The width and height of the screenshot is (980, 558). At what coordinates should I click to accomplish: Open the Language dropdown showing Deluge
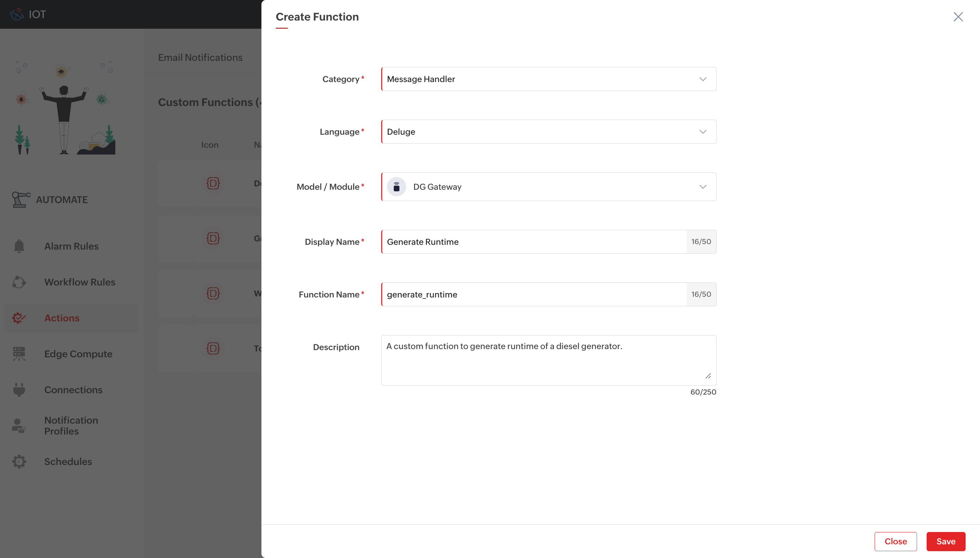pos(548,132)
